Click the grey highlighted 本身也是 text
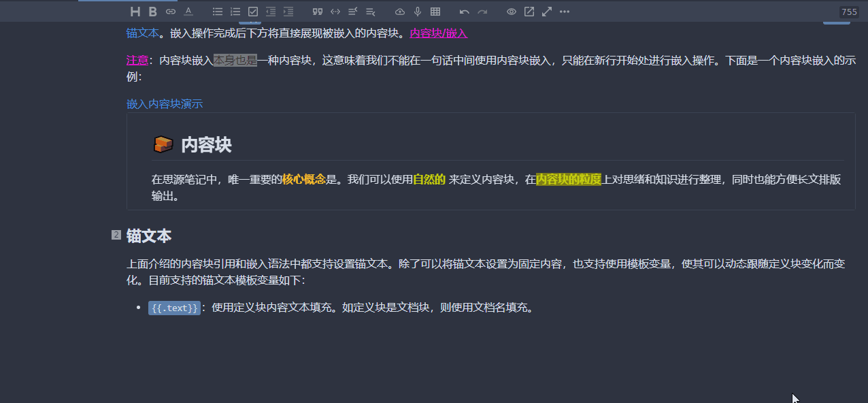Screen dimensions: 868x403 [235, 61]
